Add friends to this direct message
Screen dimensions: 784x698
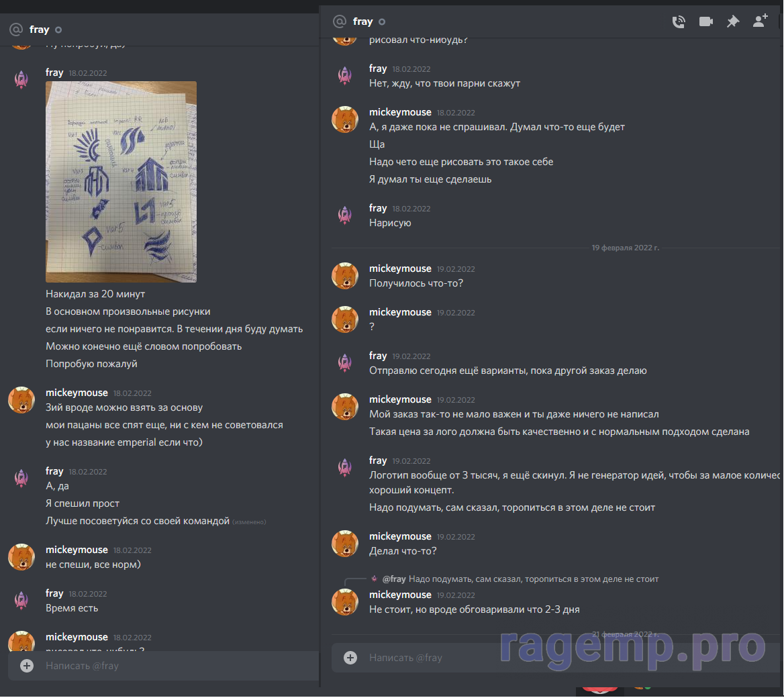[760, 21]
